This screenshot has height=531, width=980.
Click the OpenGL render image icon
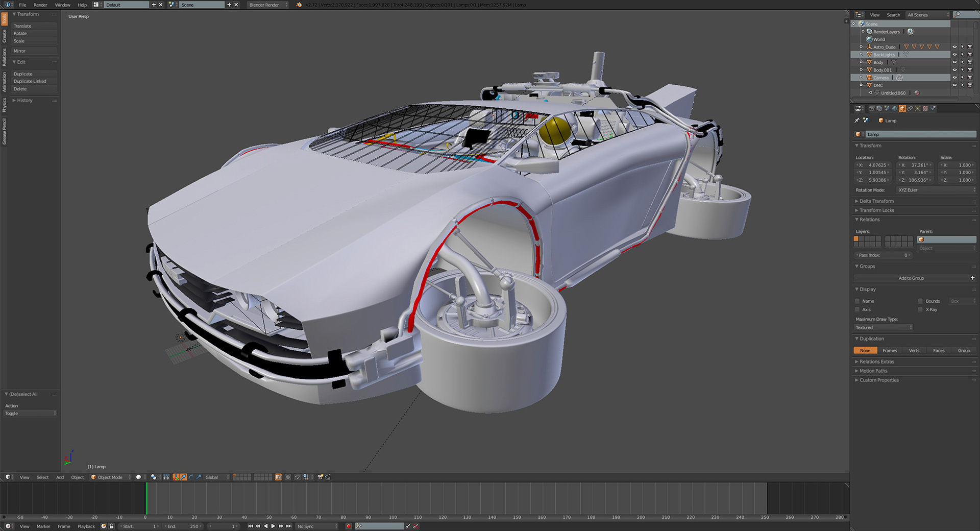320,477
